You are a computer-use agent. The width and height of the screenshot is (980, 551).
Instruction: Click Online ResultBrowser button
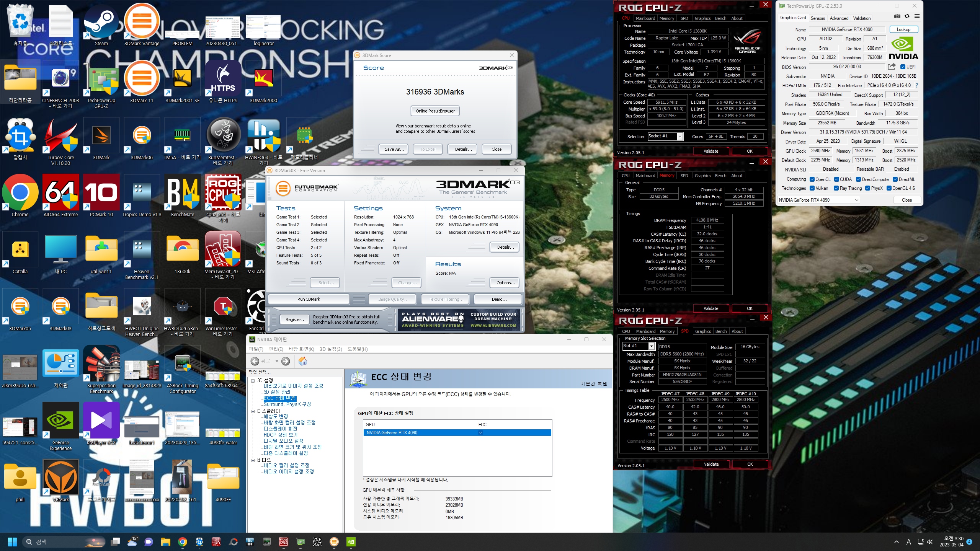click(435, 111)
